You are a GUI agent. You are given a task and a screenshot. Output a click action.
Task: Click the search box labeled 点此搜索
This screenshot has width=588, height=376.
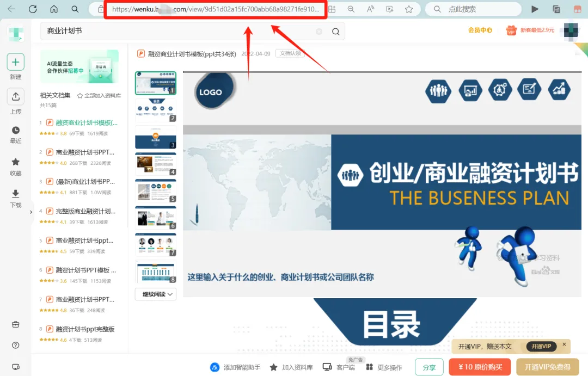pos(473,9)
